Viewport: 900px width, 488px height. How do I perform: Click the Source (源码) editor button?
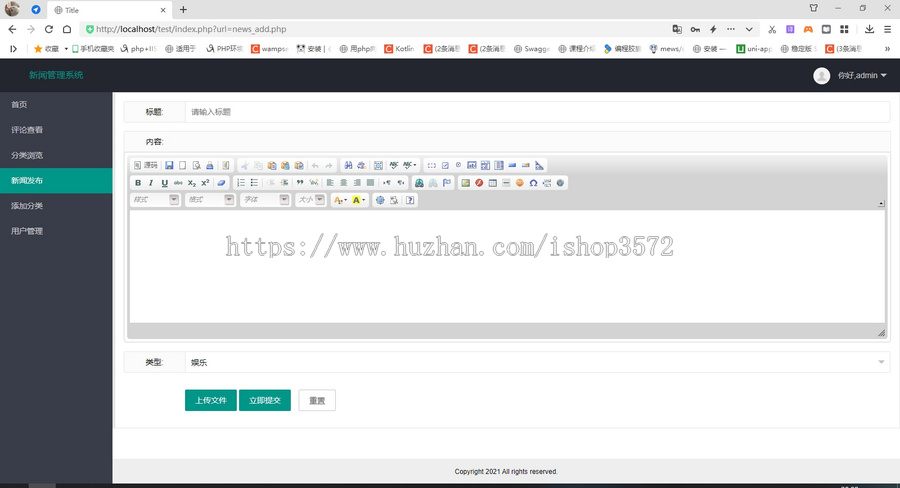(x=146, y=165)
